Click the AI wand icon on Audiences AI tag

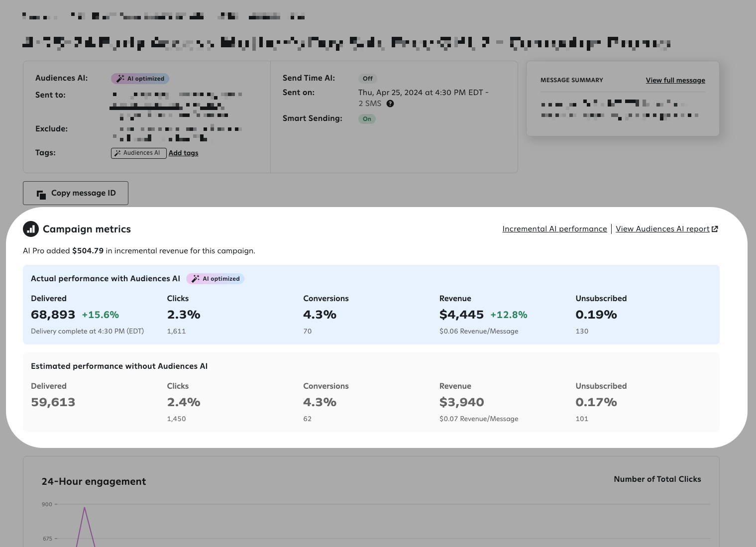[x=117, y=153]
